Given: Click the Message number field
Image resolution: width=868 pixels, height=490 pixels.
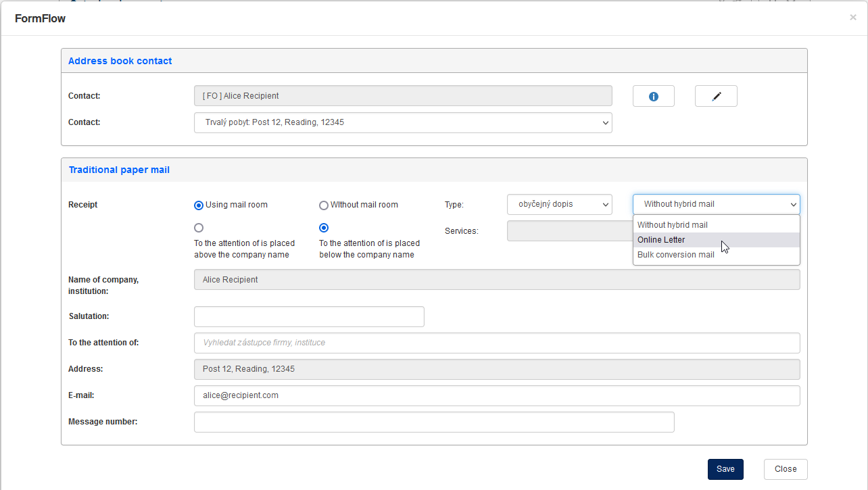Looking at the screenshot, I should (x=434, y=422).
